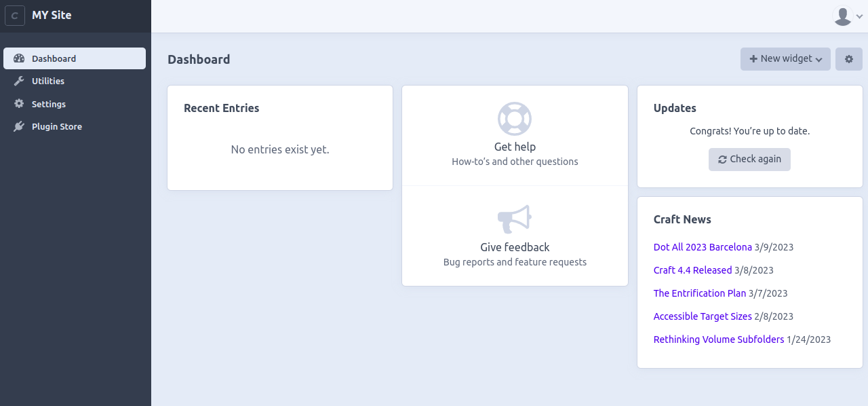Open the Dot All 2023 Barcelona link
This screenshot has width=868, height=406.
[703, 247]
